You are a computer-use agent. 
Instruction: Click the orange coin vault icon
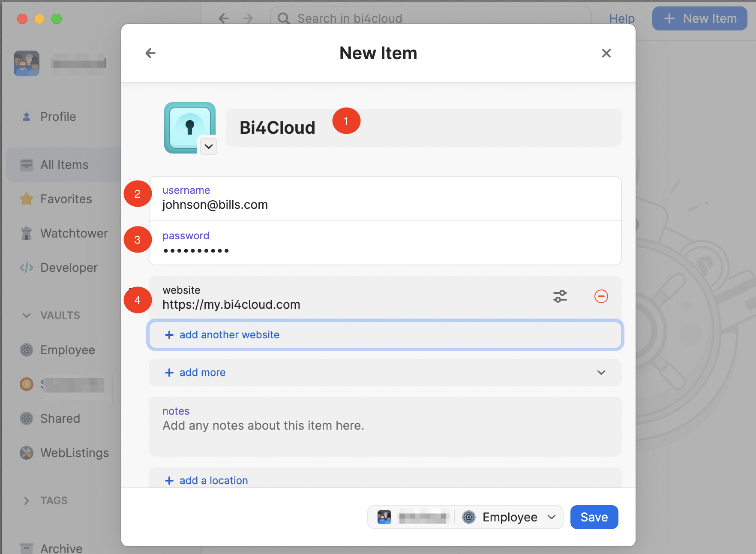pyautogui.click(x=27, y=384)
